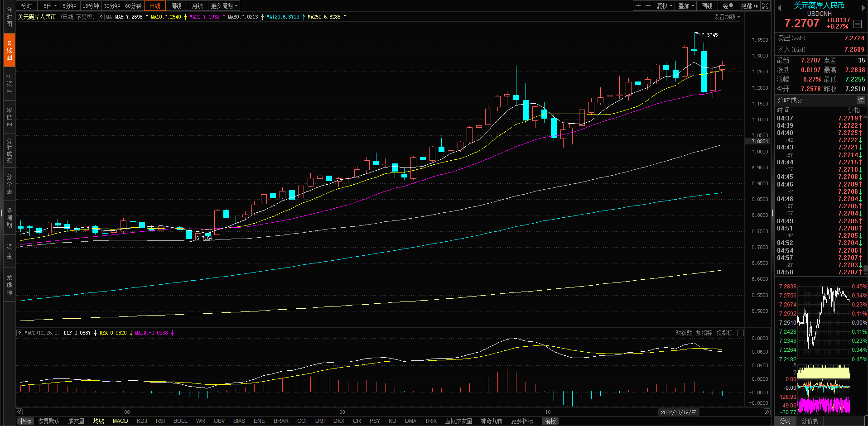Open bottom-right 分价表 tab

810,421
